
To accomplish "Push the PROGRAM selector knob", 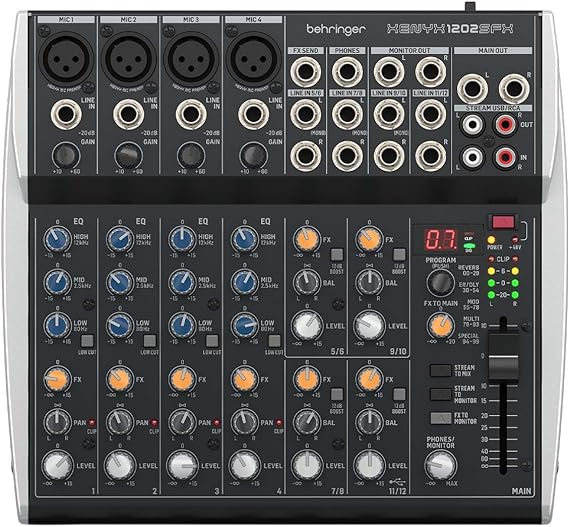I will pos(441,282).
